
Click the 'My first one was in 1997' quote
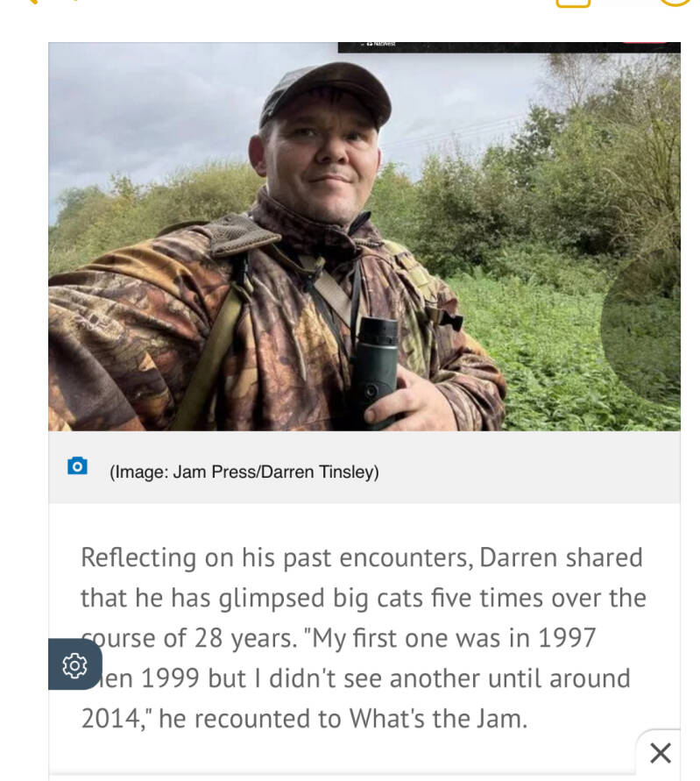449,638
